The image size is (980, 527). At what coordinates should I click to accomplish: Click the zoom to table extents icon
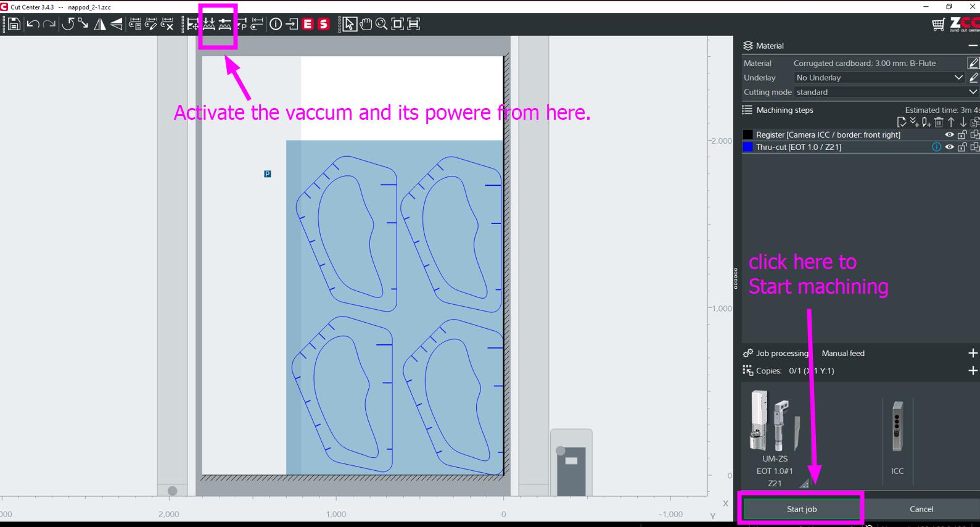coord(414,24)
